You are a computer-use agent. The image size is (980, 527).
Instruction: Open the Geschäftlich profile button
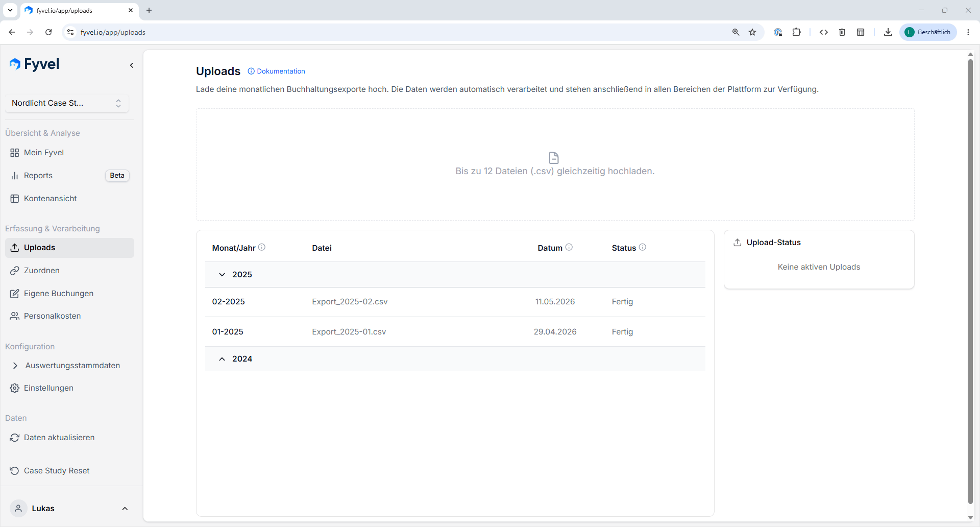pos(928,32)
